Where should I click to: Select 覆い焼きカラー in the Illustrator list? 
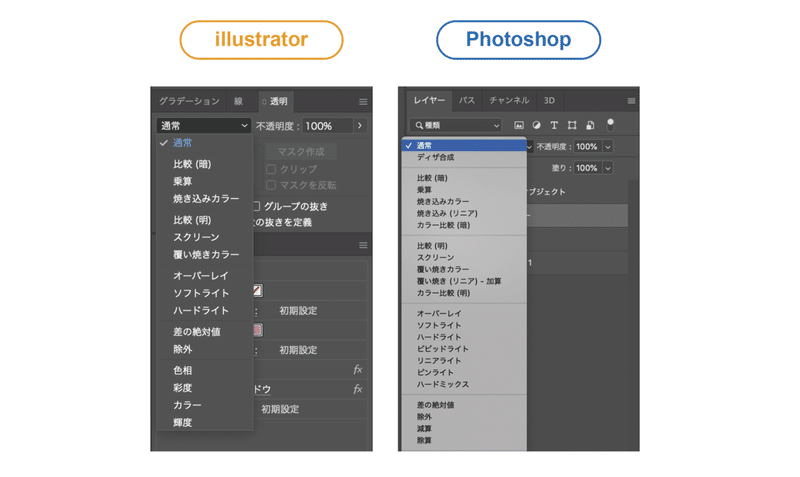point(205,255)
